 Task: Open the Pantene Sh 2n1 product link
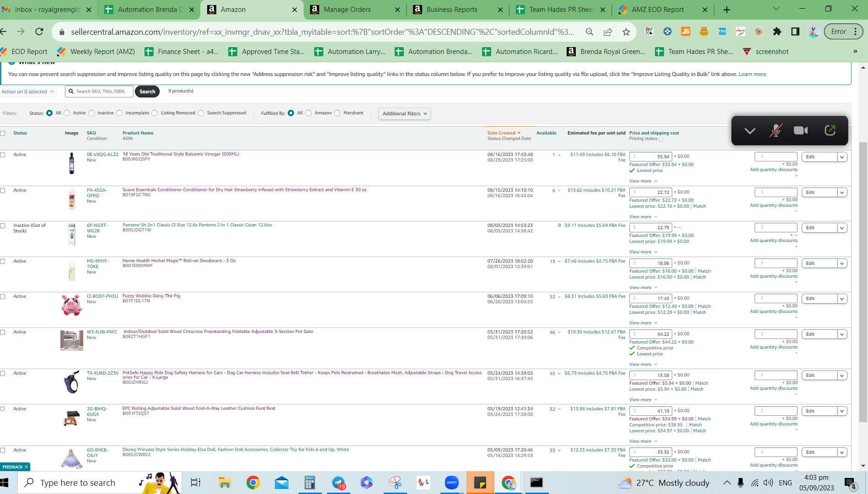197,225
